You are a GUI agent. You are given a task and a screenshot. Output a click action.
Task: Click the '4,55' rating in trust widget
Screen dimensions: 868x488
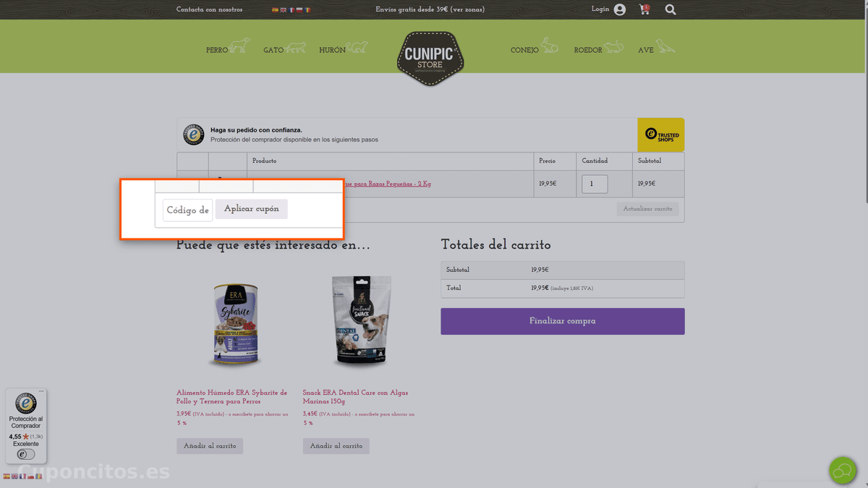[x=15, y=437]
